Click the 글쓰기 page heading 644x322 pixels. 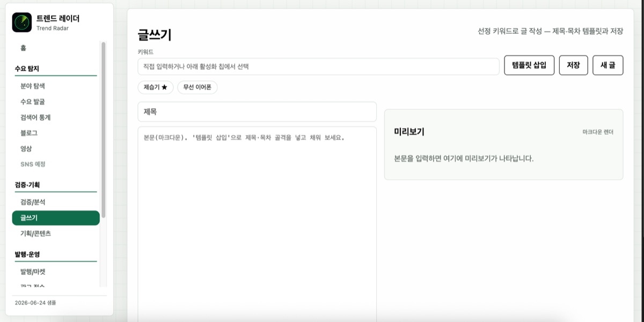coord(155,35)
